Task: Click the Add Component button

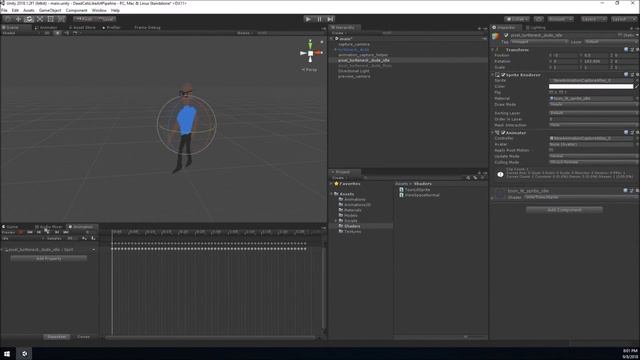Action: 564,210
